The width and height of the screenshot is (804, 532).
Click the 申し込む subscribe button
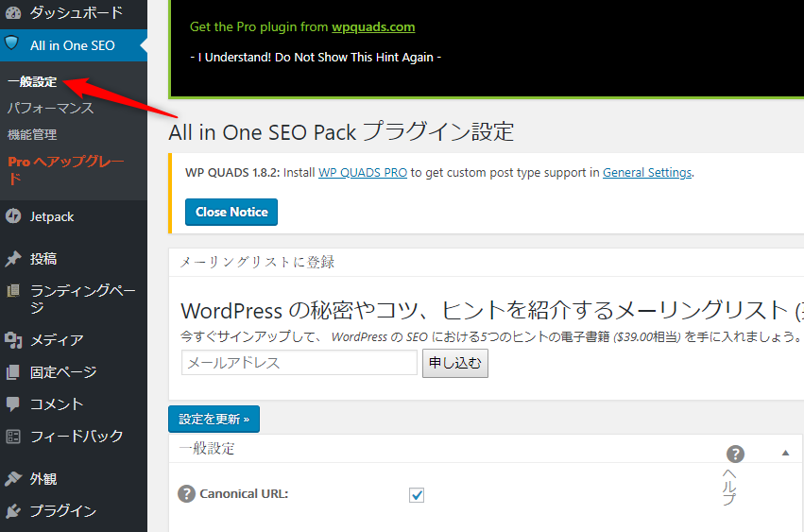[x=454, y=363]
